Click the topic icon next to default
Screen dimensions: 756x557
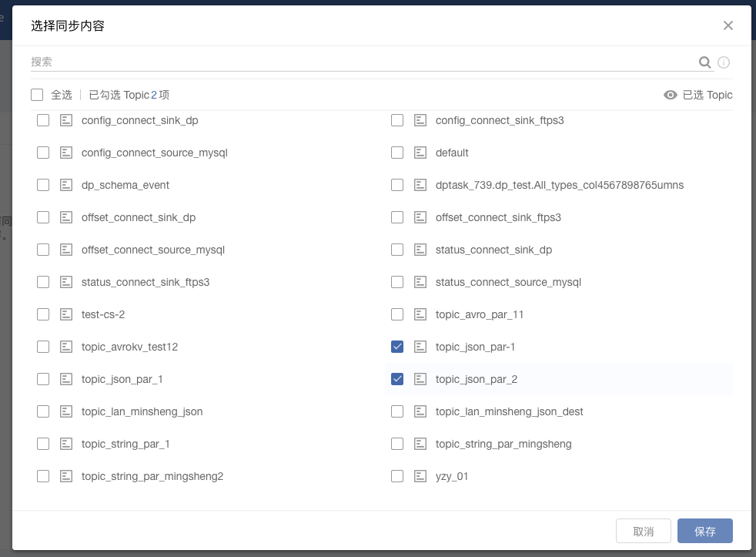[x=420, y=153]
